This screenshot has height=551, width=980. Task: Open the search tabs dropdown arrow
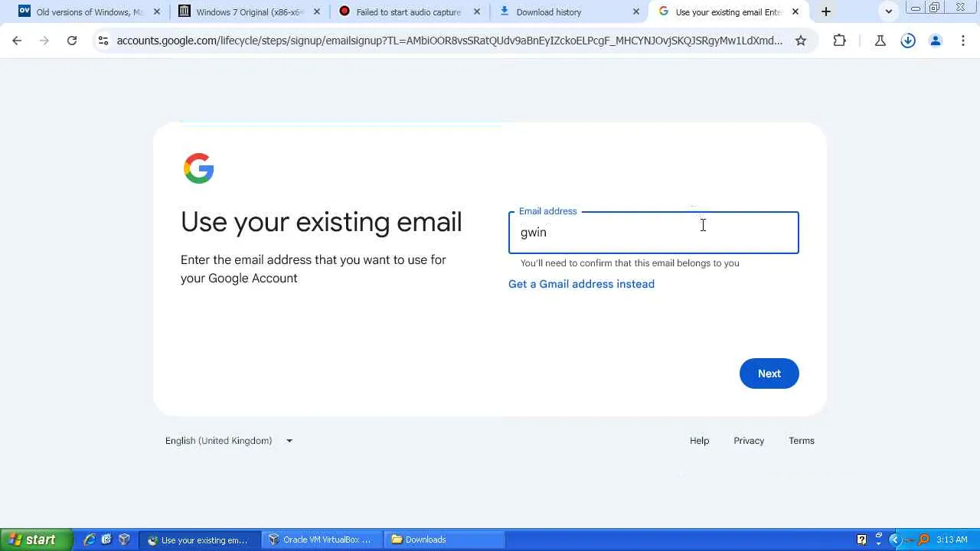click(889, 11)
